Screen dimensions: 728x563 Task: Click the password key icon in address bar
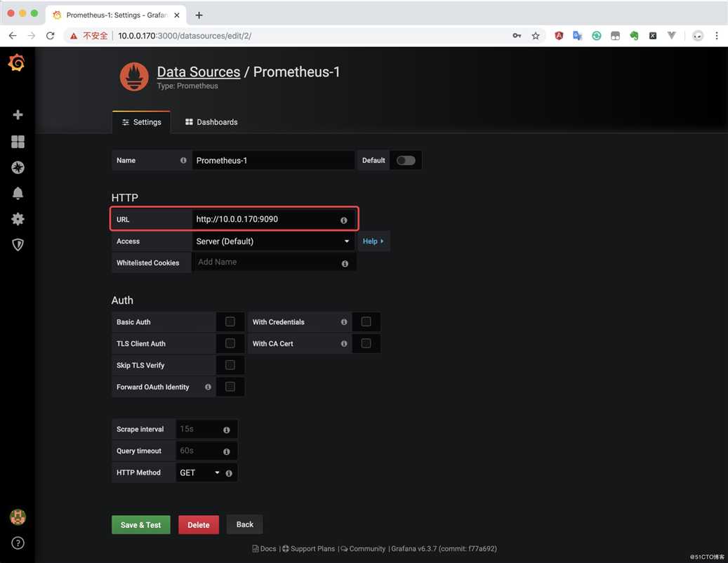517,36
